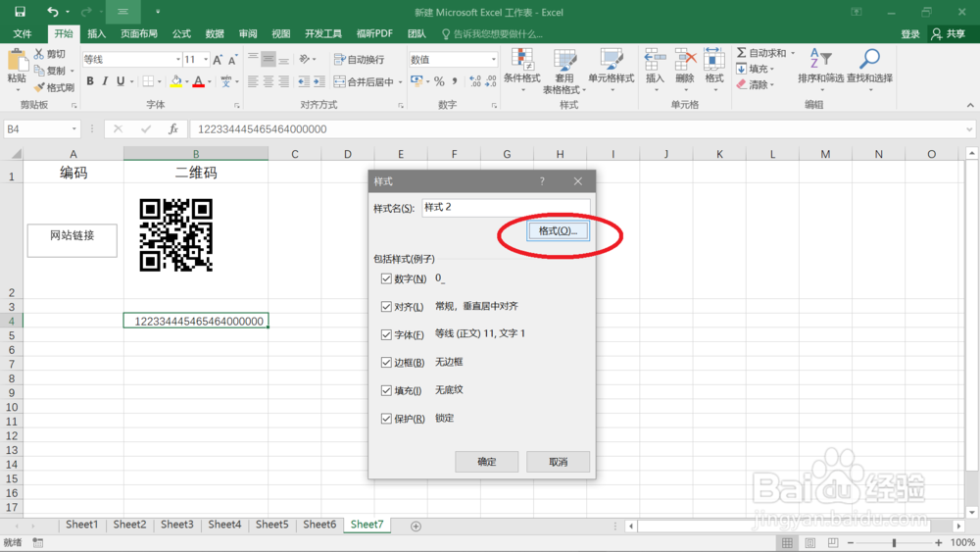Screen dimensions: 980x552
Task: Toggle Italic formatting
Action: [105, 81]
